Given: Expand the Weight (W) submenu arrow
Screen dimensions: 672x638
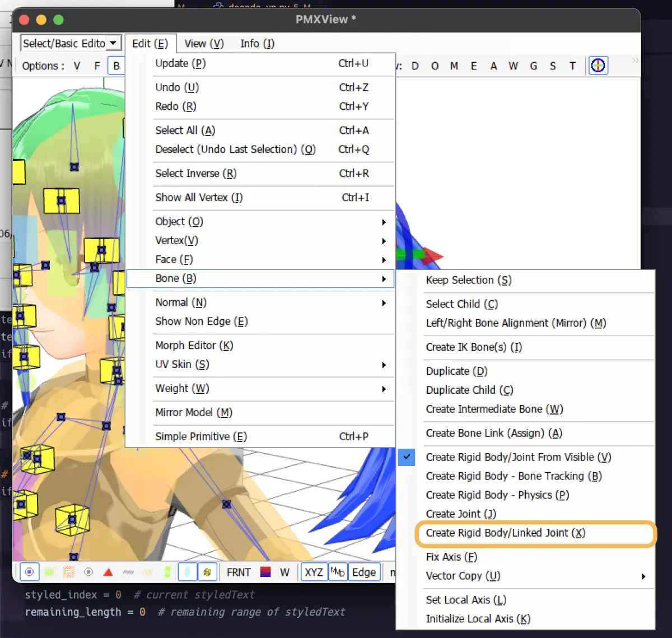Looking at the screenshot, I should point(384,389).
